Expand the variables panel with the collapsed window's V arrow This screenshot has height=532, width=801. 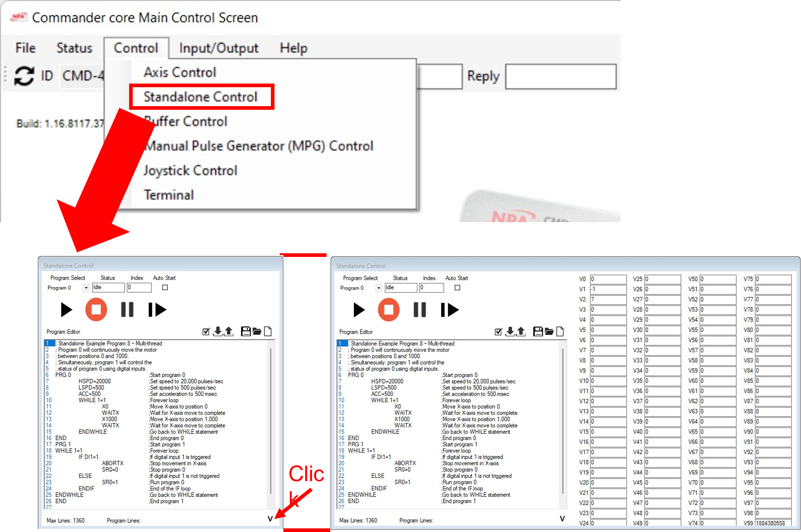[270, 519]
